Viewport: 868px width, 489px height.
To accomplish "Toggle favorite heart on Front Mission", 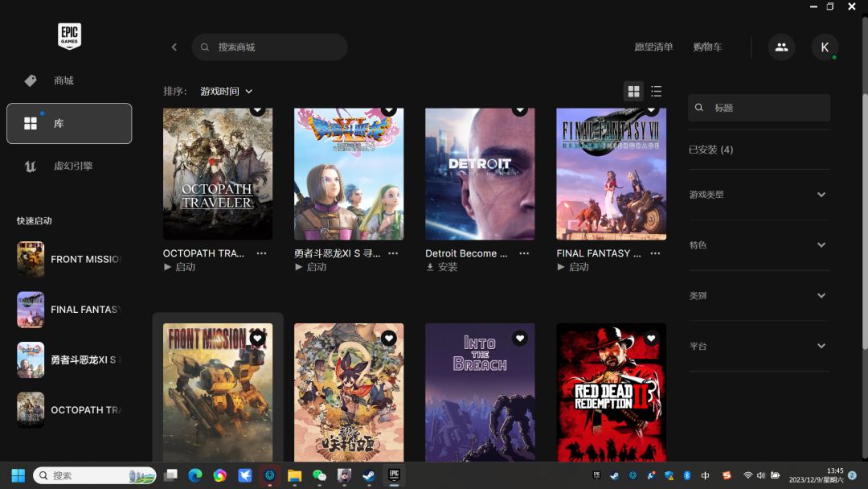I will pos(257,338).
